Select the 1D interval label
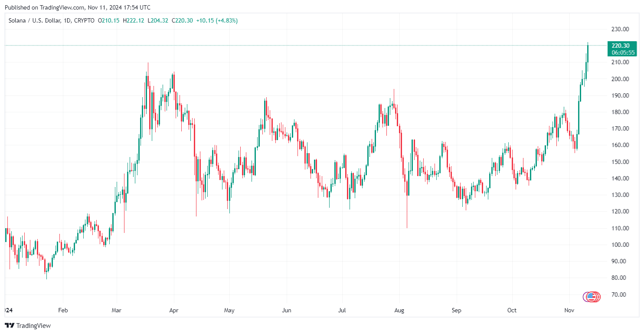The image size is (644, 334). pos(67,20)
